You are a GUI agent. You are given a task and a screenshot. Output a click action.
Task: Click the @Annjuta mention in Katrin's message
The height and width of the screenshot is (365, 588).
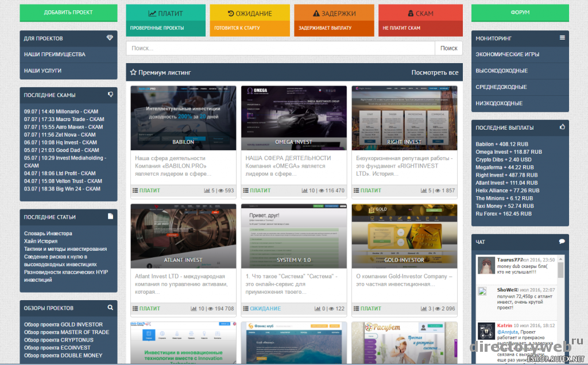[508, 332]
